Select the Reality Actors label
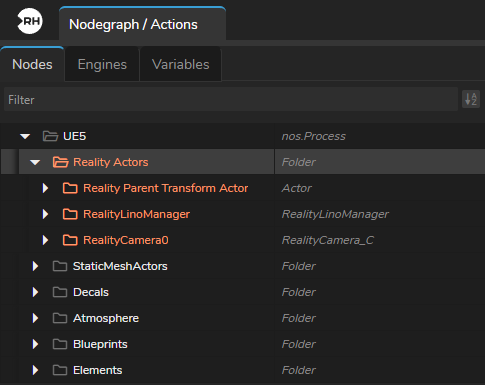The height and width of the screenshot is (385, 485). [111, 162]
